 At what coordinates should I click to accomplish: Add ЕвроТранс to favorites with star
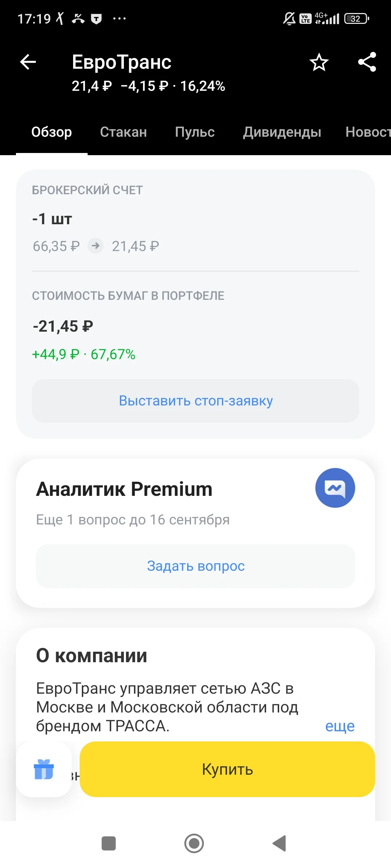click(319, 62)
